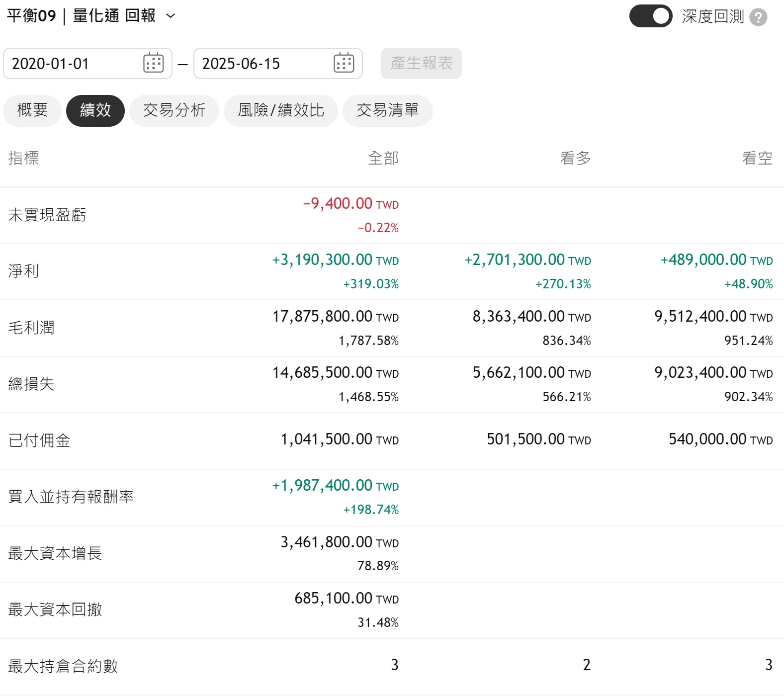The height and width of the screenshot is (697, 784).
Task: Click the +198.74% buy-and-hold percentage
Action: [371, 510]
